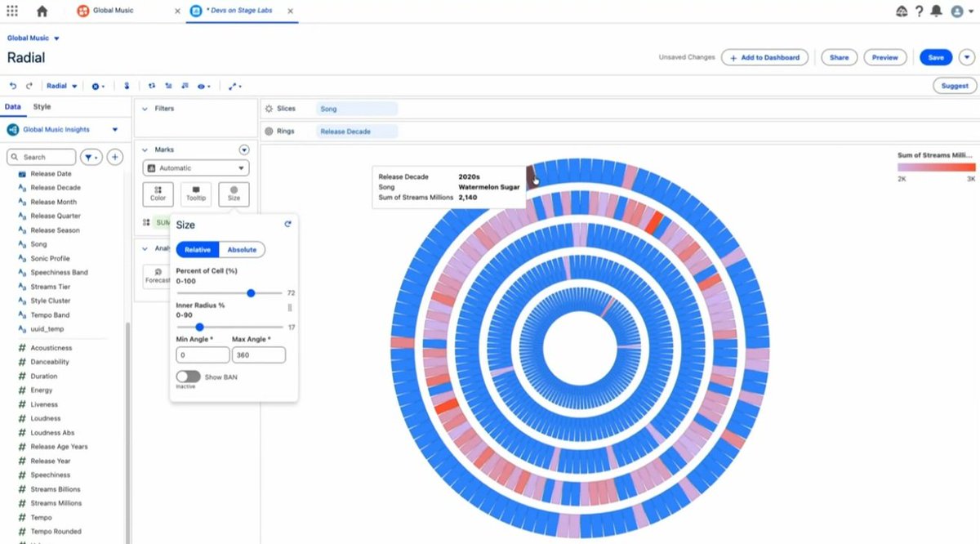Click the add field plus button
Image resolution: width=980 pixels, height=544 pixels.
[116, 157]
